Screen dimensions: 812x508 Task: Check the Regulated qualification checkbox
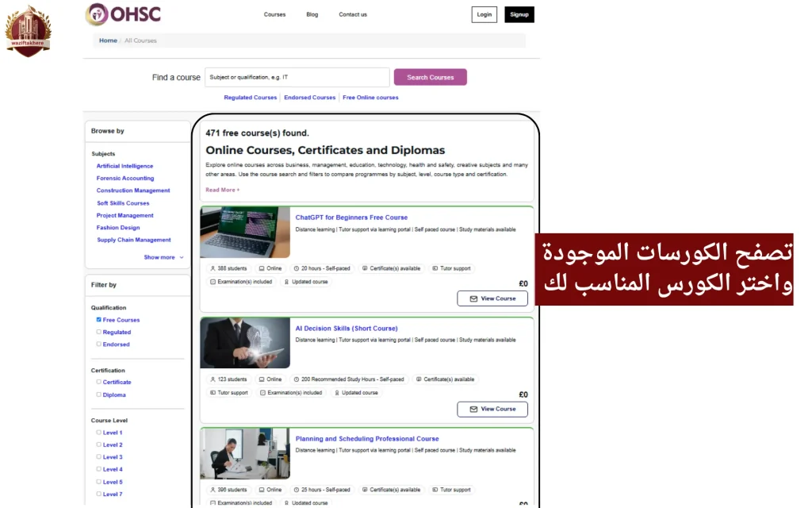coord(98,332)
